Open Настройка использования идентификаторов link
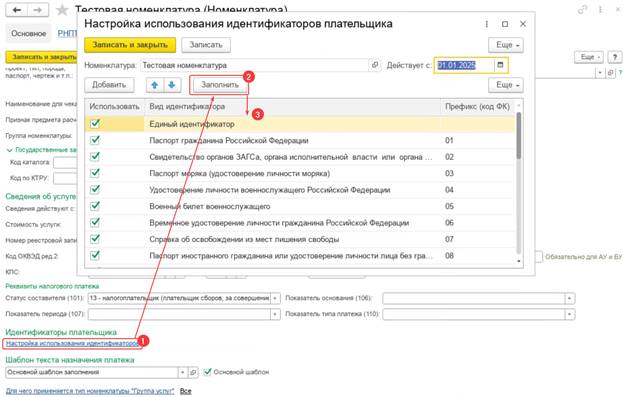 72,343
